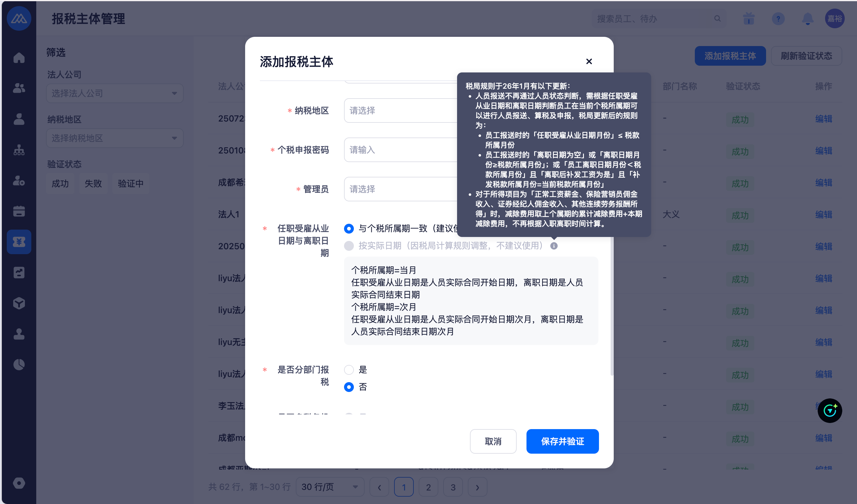This screenshot has width=857, height=504.
Task: Open the tax/yen icon in sidebar
Action: pos(19,242)
